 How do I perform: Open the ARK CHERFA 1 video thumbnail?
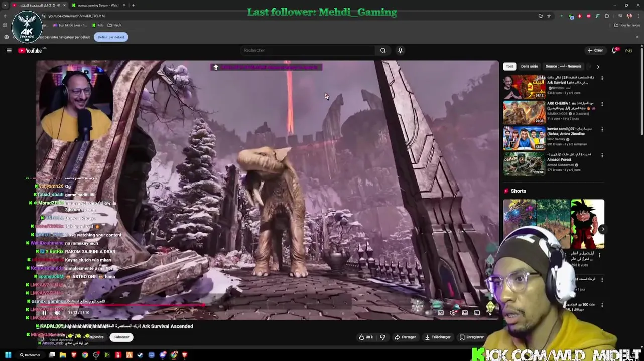[525, 112]
